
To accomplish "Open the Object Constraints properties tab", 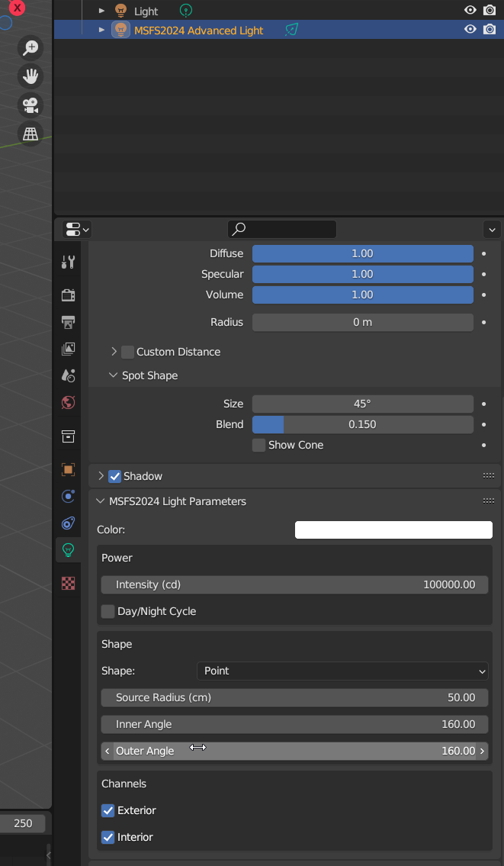I will pos(68,523).
